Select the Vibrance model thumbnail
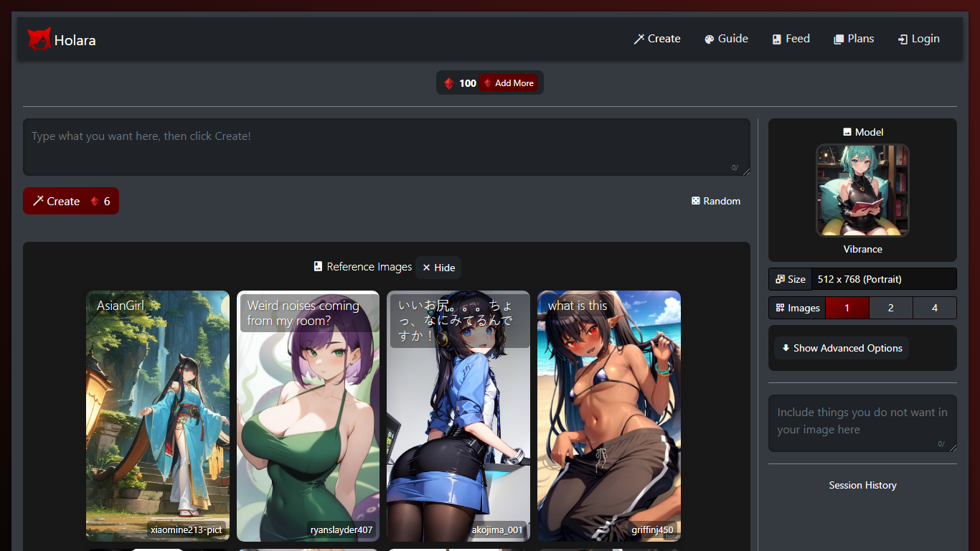 [x=862, y=190]
